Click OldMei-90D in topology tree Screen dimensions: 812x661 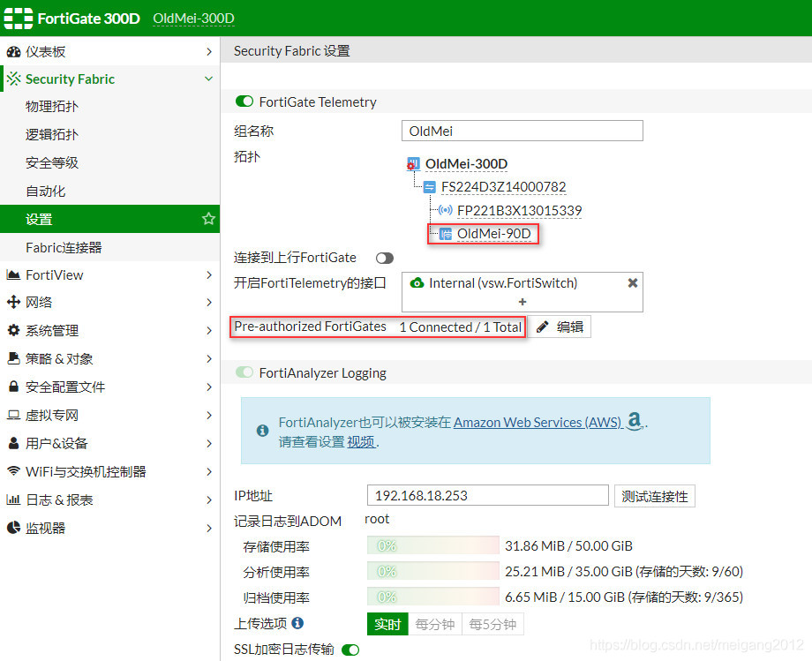click(494, 234)
